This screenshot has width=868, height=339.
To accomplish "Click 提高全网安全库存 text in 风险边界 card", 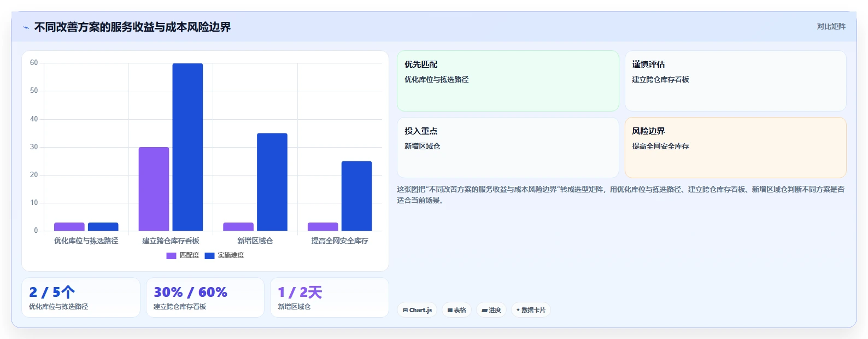I will (x=660, y=146).
